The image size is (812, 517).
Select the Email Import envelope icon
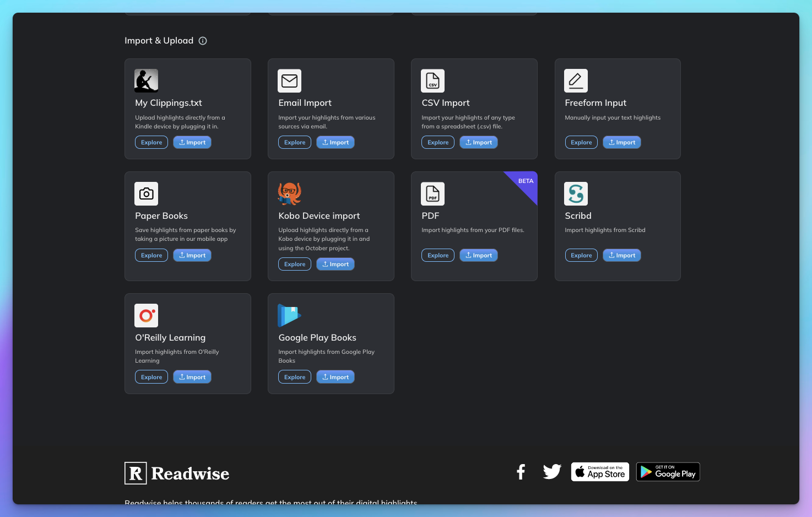[289, 80]
